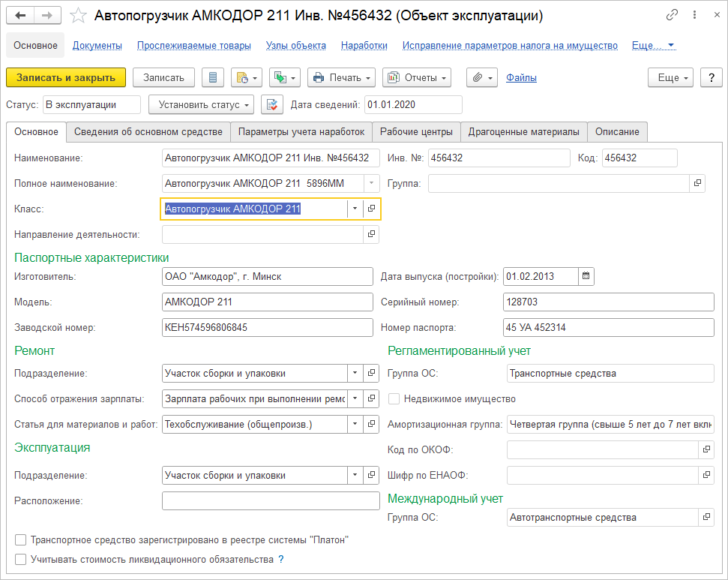Copy link to object with chain icon
This screenshot has width=728, height=580.
click(671, 15)
